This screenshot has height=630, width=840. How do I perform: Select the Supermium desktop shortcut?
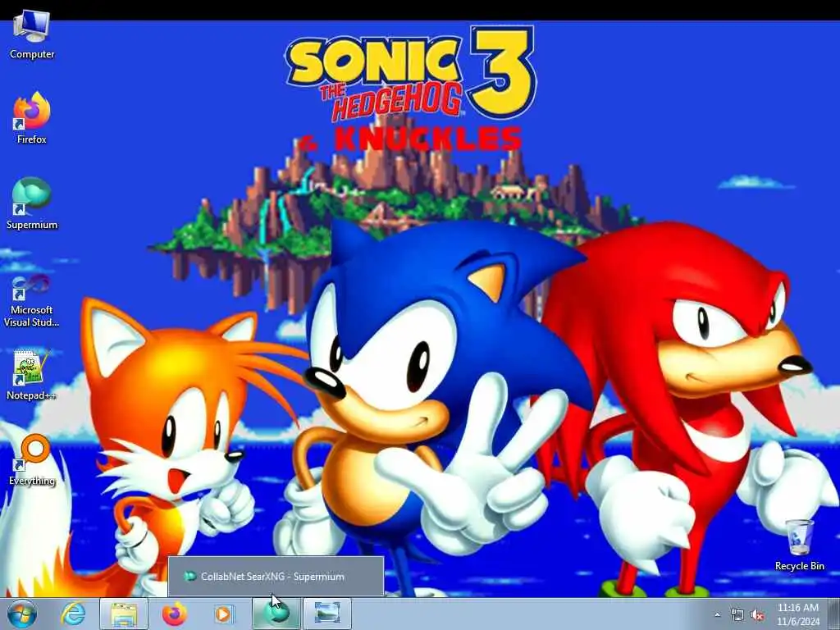[x=32, y=203]
